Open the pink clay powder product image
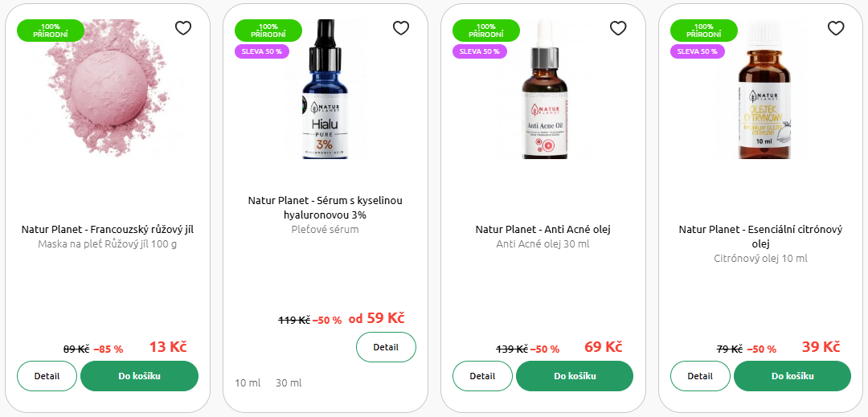 (108, 90)
